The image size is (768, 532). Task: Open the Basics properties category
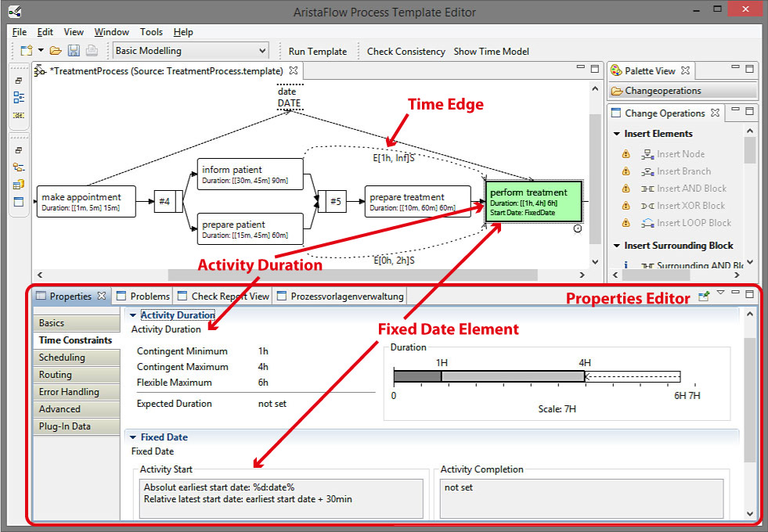pos(77,323)
